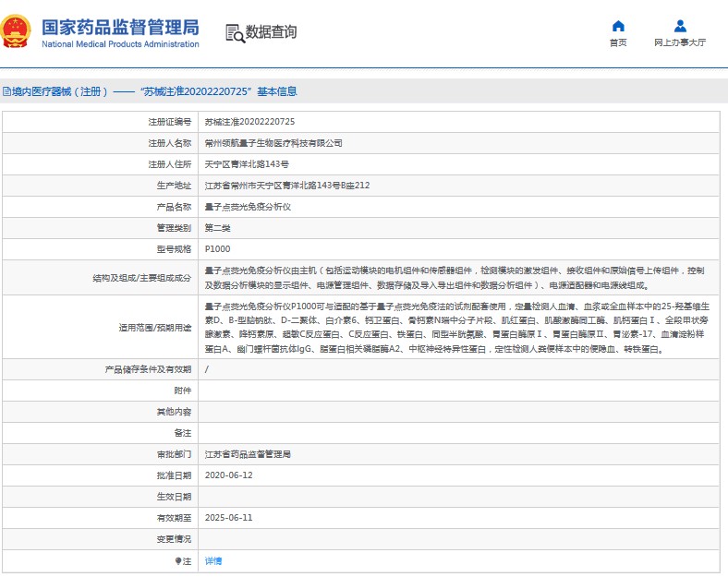The image size is (728, 577).
Task: Click the 审批部门 row label
Action: pyautogui.click(x=174, y=454)
